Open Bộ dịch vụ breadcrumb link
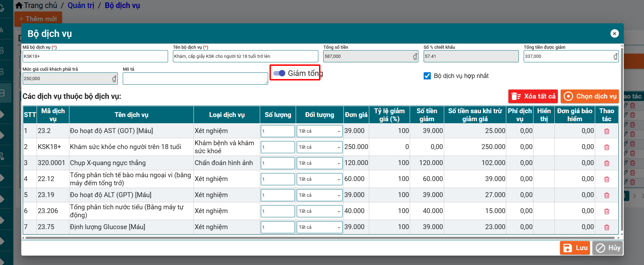Viewport: 644px width, 265px height. point(122,6)
